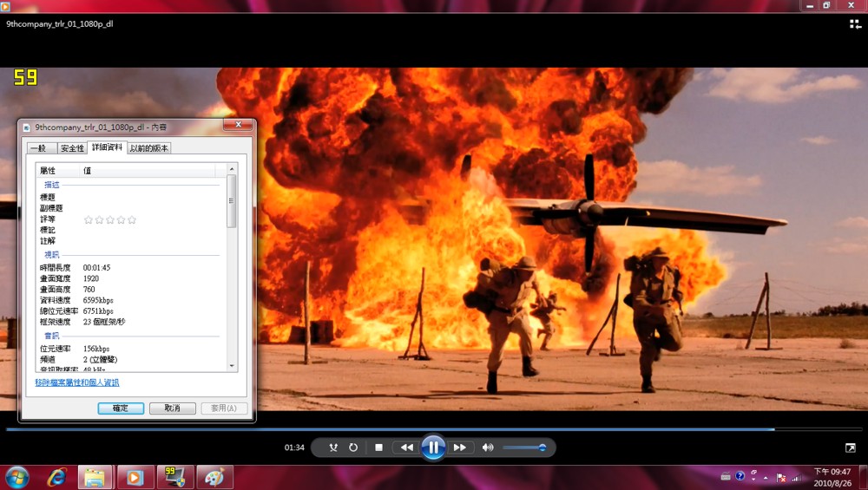
Task: Open Paint from the taskbar
Action: click(x=214, y=477)
